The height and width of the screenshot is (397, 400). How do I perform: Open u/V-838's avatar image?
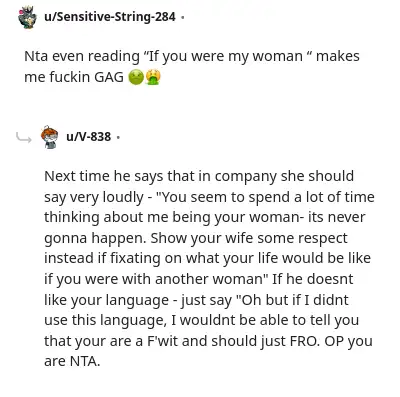click(49, 137)
